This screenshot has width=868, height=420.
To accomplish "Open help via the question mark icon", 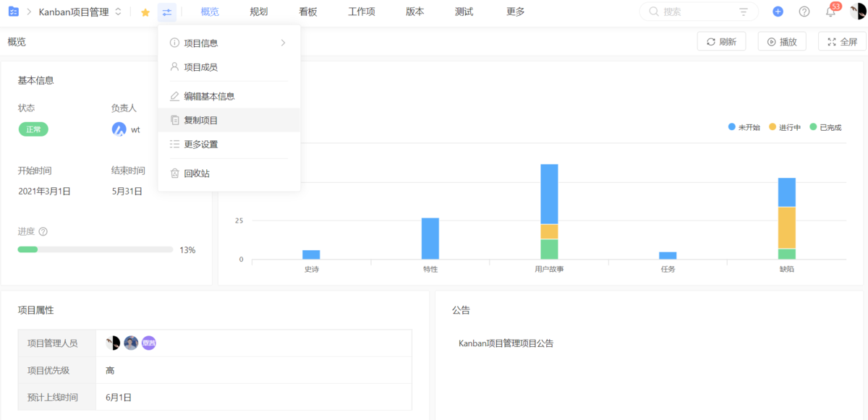I will point(804,12).
